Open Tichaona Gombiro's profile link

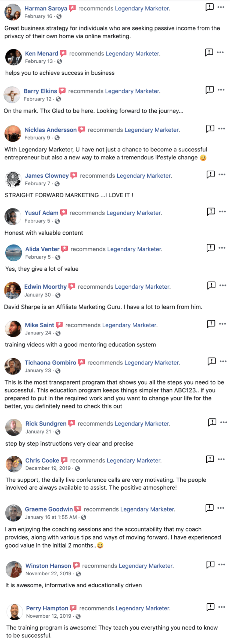(x=50, y=362)
